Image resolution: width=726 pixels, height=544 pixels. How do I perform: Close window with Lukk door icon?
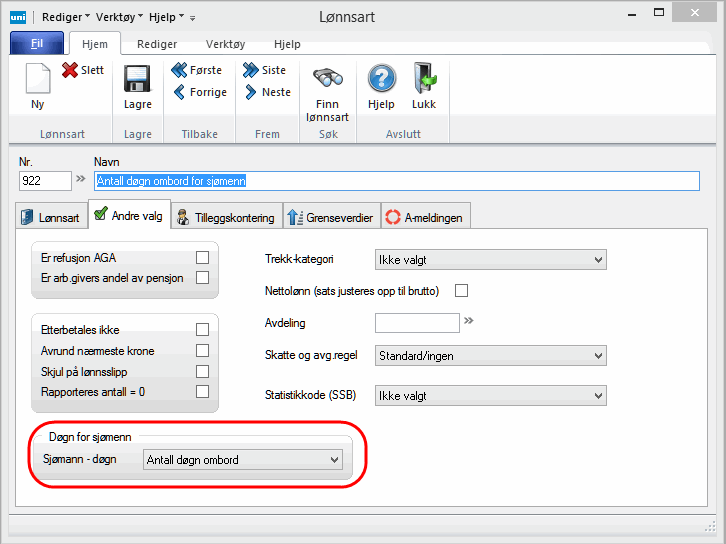(x=424, y=80)
